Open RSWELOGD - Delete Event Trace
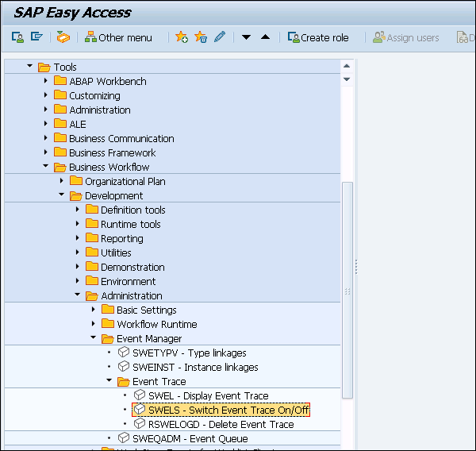The width and height of the screenshot is (476, 451). (221, 424)
